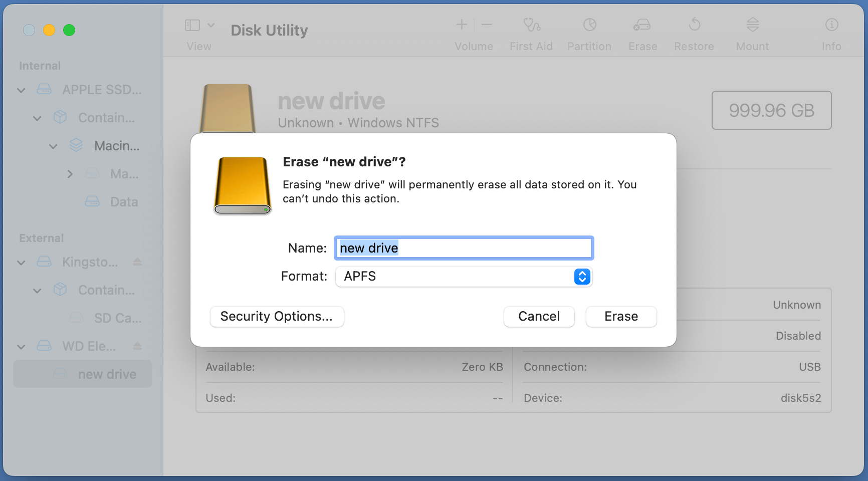Click the Restore toolbar icon
Viewport: 868px width, 481px height.
click(694, 30)
